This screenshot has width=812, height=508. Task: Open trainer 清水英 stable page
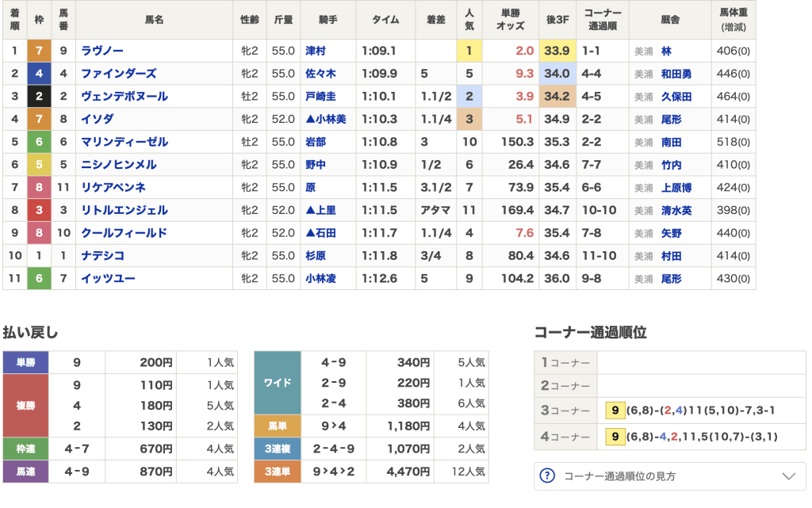(676, 211)
